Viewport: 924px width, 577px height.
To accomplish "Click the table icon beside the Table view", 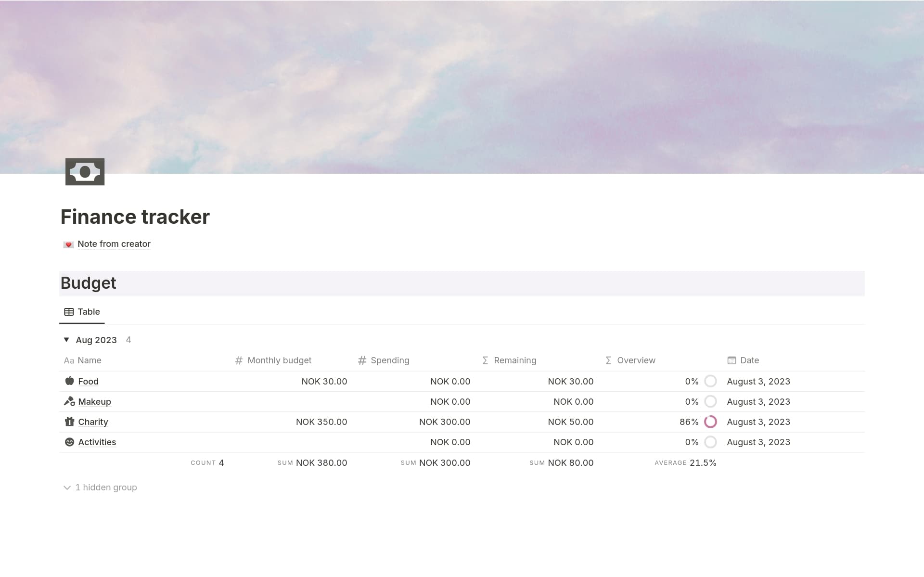I will tap(69, 311).
